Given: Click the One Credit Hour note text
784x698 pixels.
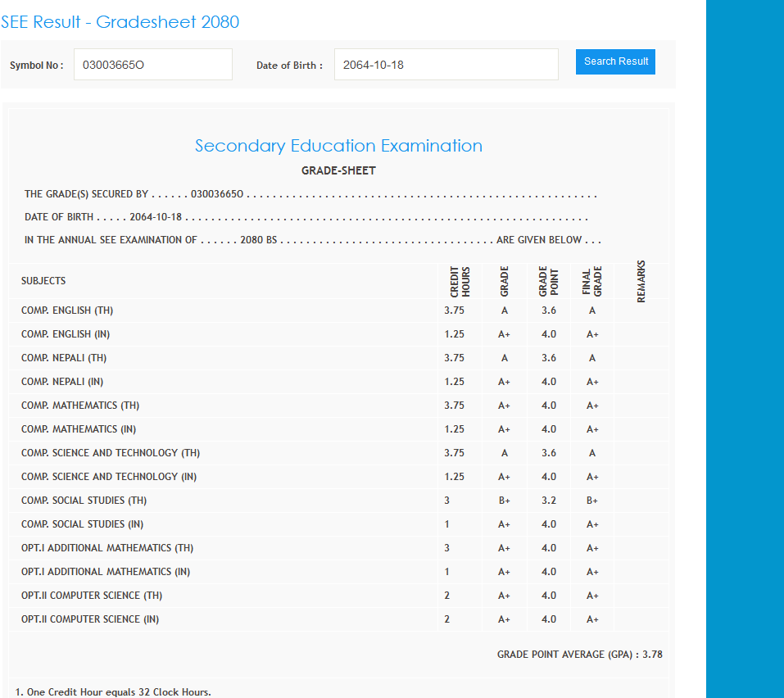Looking at the screenshot, I should click(x=113, y=692).
